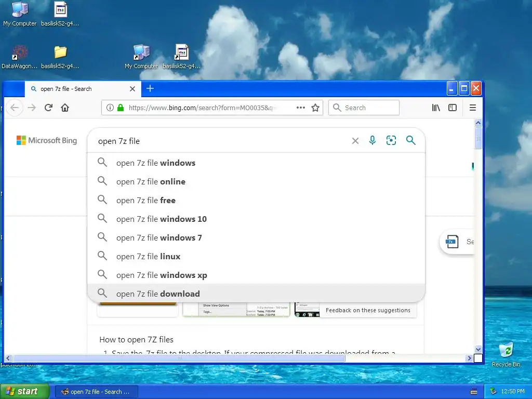This screenshot has width=532, height=399.
Task: Open Bing visual search camera icon
Action: (391, 140)
